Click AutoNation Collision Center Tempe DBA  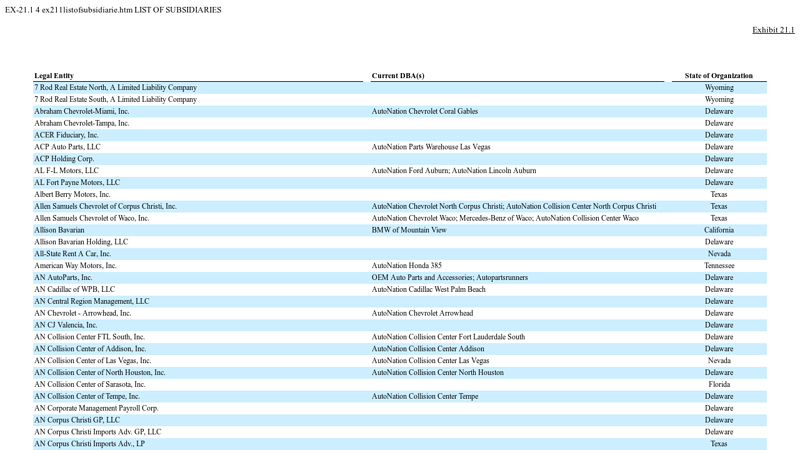tap(425, 397)
